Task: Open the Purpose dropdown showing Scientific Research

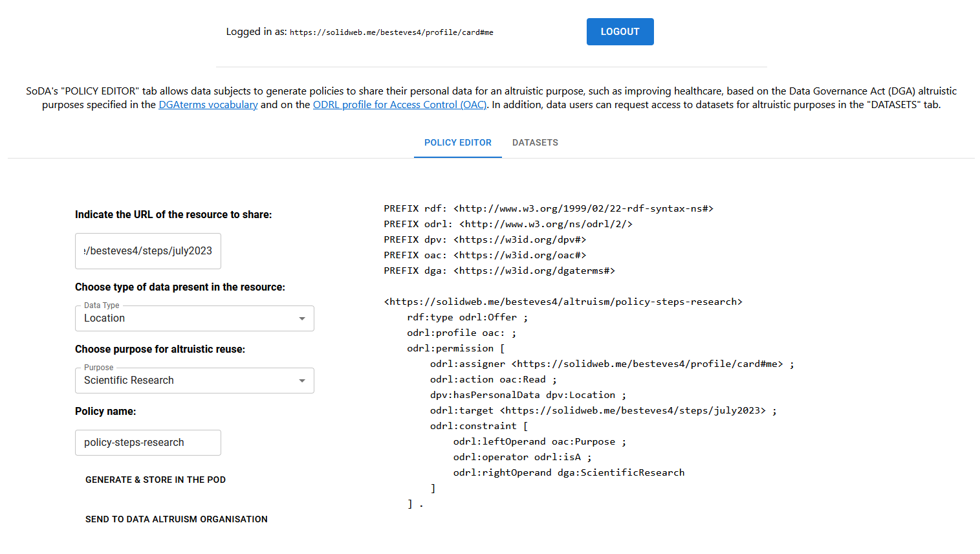Action: [188, 381]
